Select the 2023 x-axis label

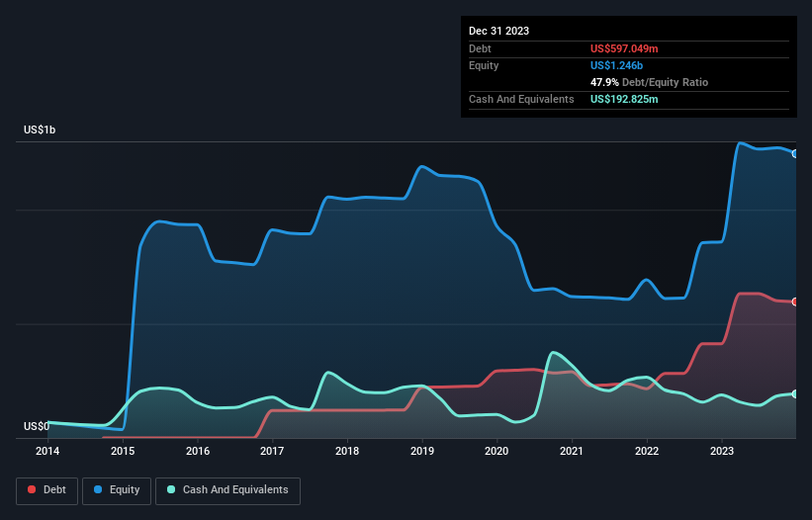(721, 451)
